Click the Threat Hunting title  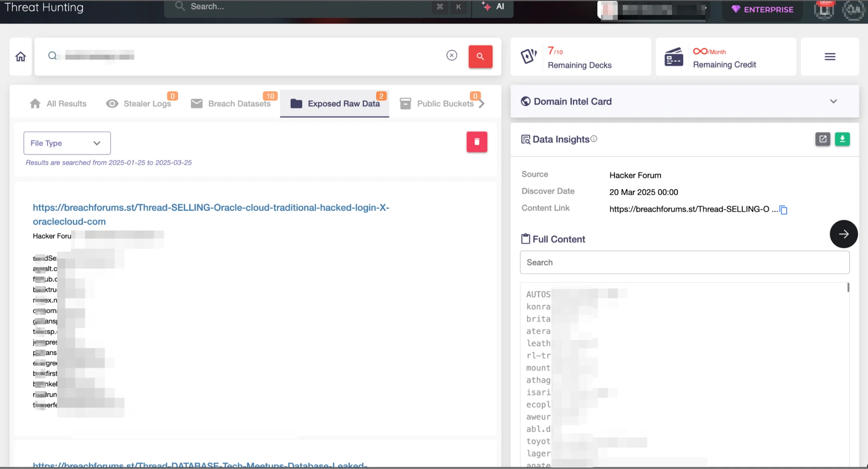pos(44,8)
